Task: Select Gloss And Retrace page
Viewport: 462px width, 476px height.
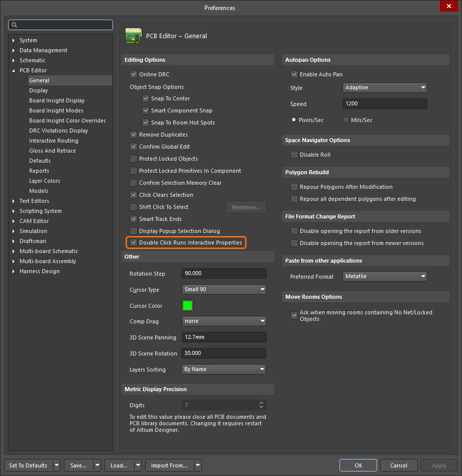Action: pos(53,151)
